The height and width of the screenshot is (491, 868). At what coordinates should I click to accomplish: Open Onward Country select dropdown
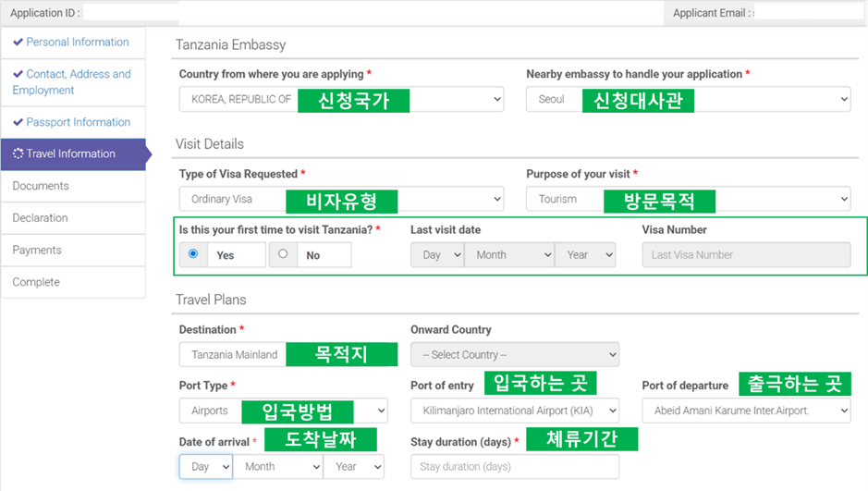coord(515,354)
